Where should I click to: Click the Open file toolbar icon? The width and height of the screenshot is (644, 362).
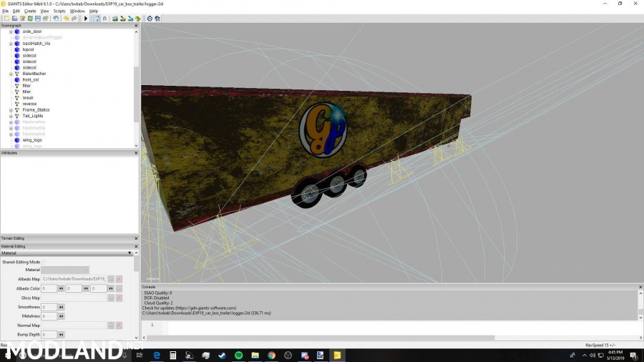(x=14, y=19)
